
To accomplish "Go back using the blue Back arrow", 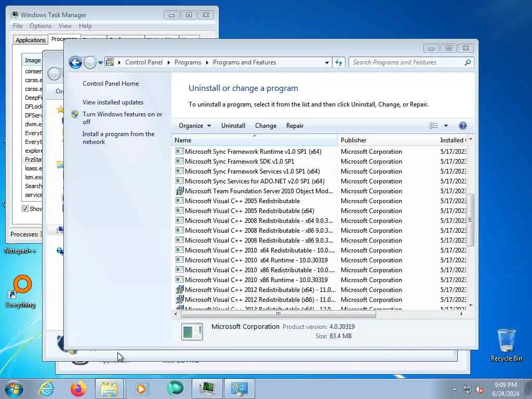I will 75,62.
